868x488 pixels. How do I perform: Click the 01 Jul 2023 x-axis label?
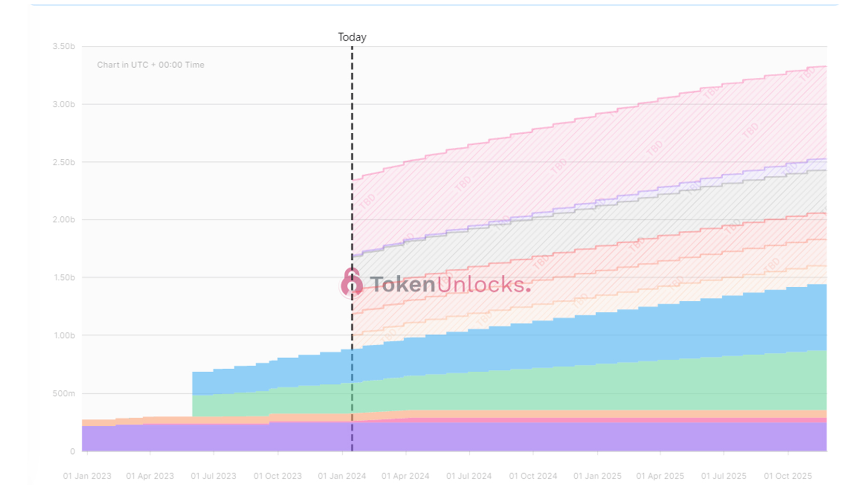pos(214,476)
